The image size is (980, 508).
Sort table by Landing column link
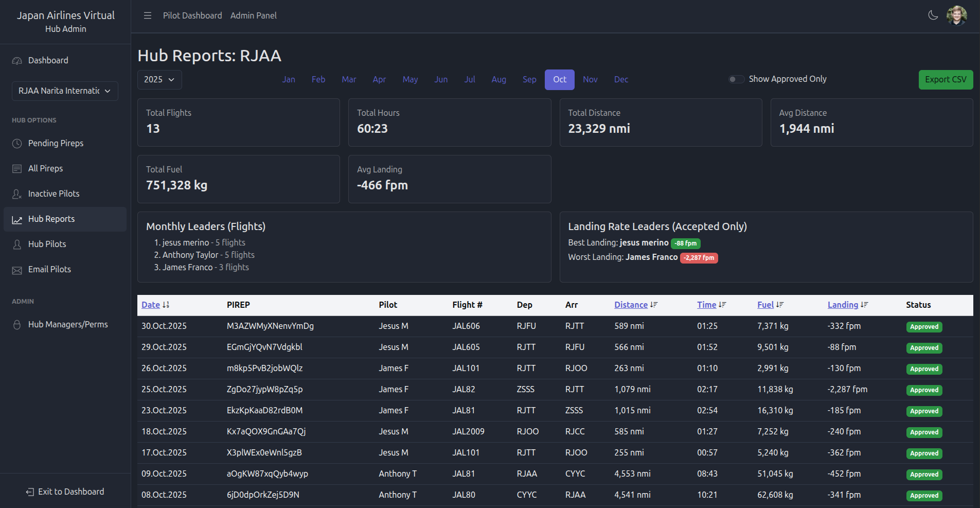click(843, 305)
